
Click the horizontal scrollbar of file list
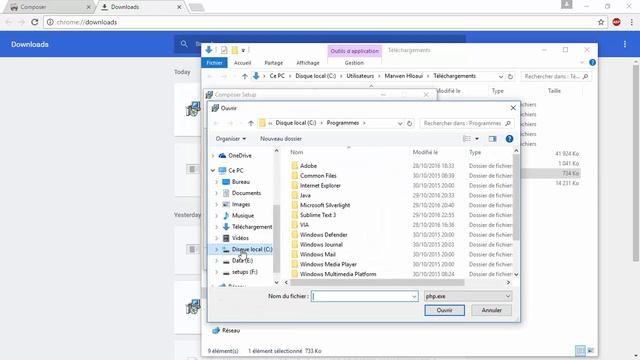click(377, 282)
